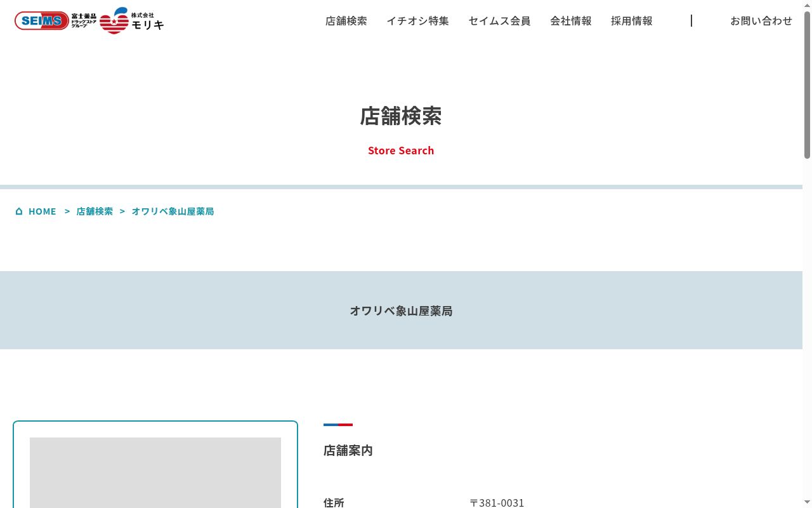The width and height of the screenshot is (812, 508).
Task: Click the Moriki company logo
Action: 132,20
